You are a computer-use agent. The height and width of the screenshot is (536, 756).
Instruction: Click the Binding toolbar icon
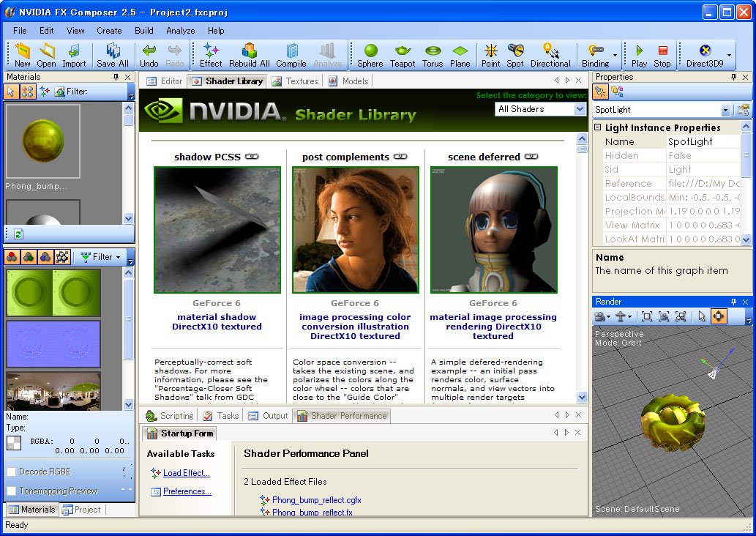(596, 51)
